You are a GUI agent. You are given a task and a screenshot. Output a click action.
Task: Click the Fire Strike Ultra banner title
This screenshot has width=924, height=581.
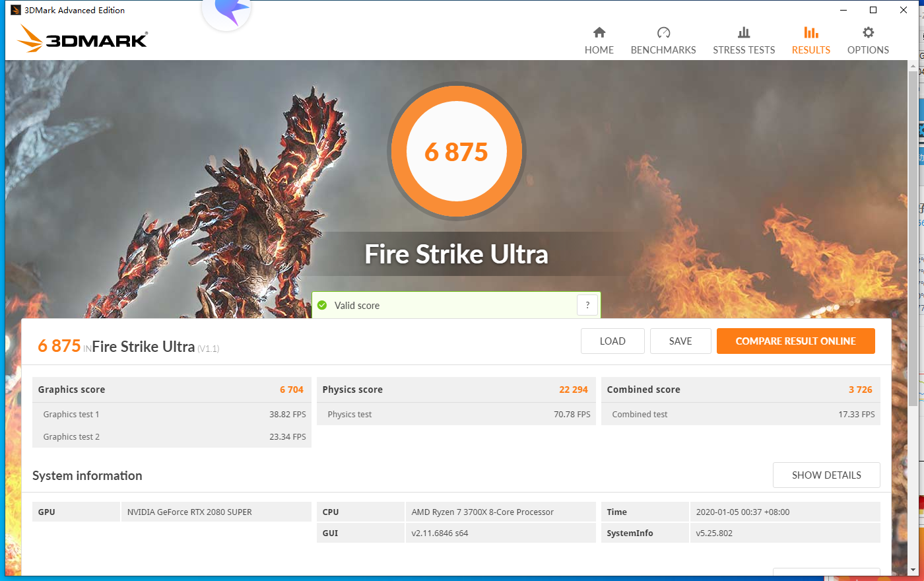(457, 255)
